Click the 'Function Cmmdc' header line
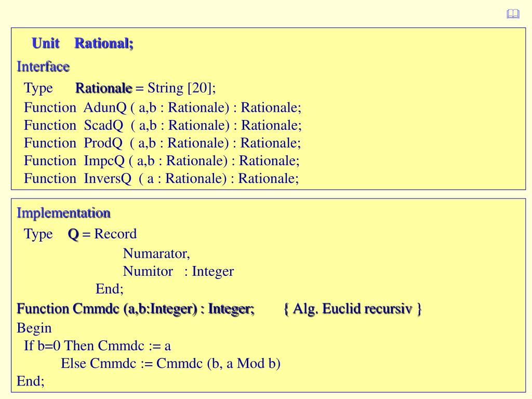The width and height of the screenshot is (532, 399). [136, 309]
